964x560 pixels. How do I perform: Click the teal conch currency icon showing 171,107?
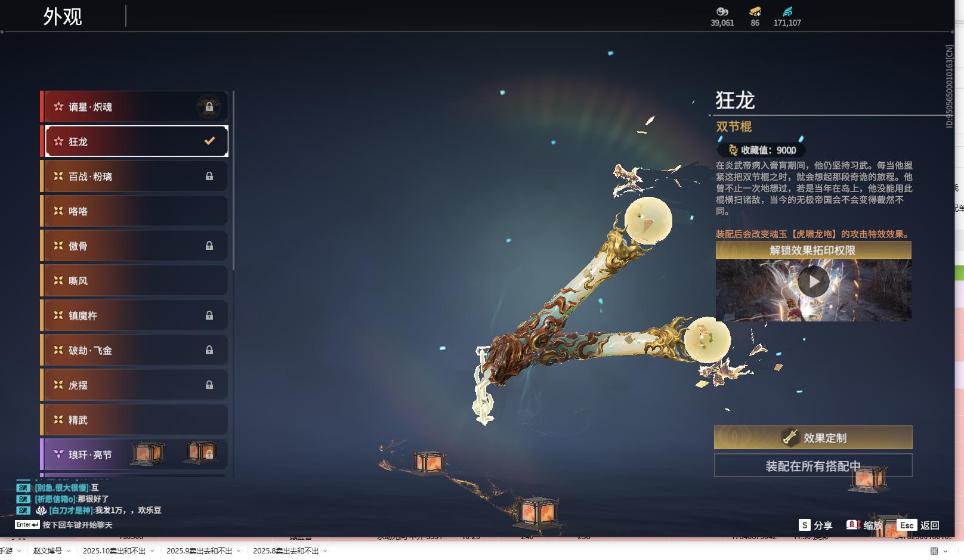coord(787,11)
